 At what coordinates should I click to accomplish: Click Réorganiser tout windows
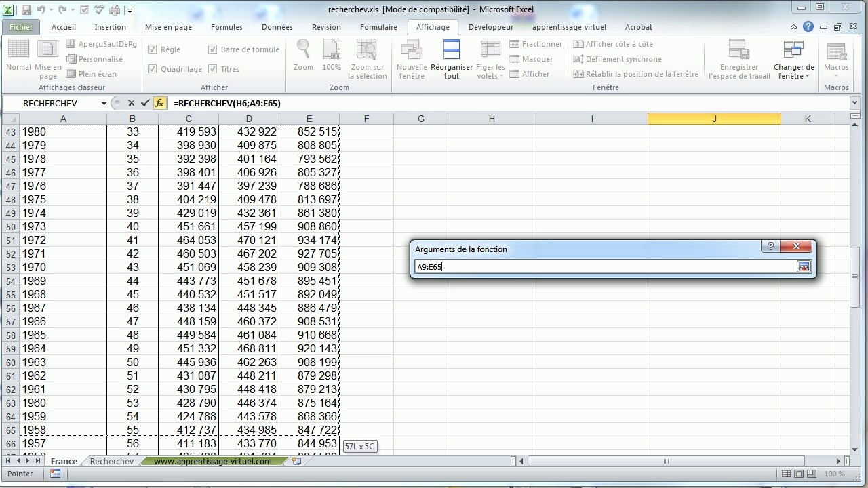452,60
